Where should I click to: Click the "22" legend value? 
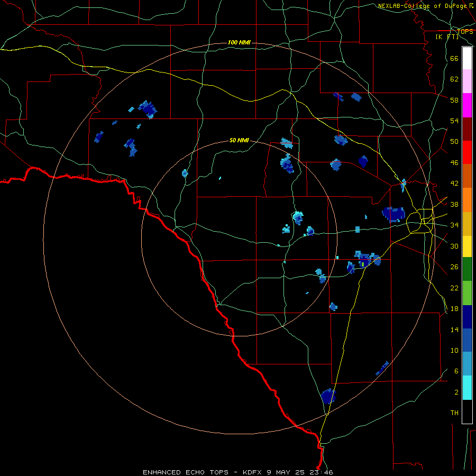tap(454, 288)
